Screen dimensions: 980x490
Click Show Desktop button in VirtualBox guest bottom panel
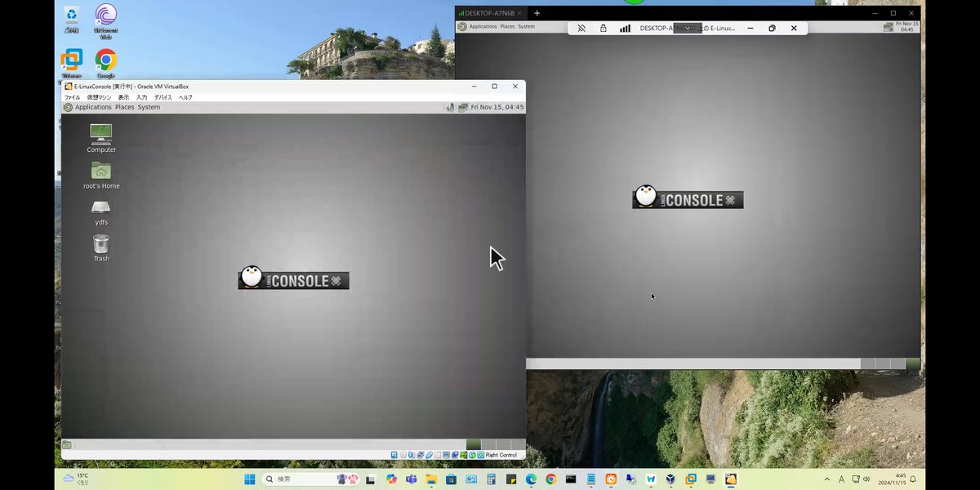coord(67,445)
